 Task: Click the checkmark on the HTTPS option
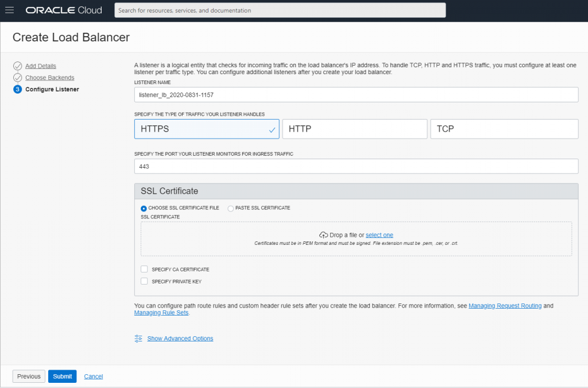point(272,130)
